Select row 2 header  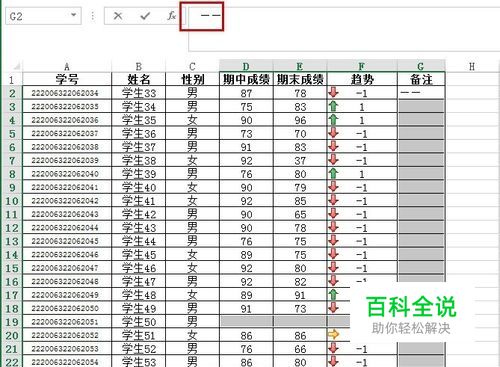pyautogui.click(x=12, y=93)
